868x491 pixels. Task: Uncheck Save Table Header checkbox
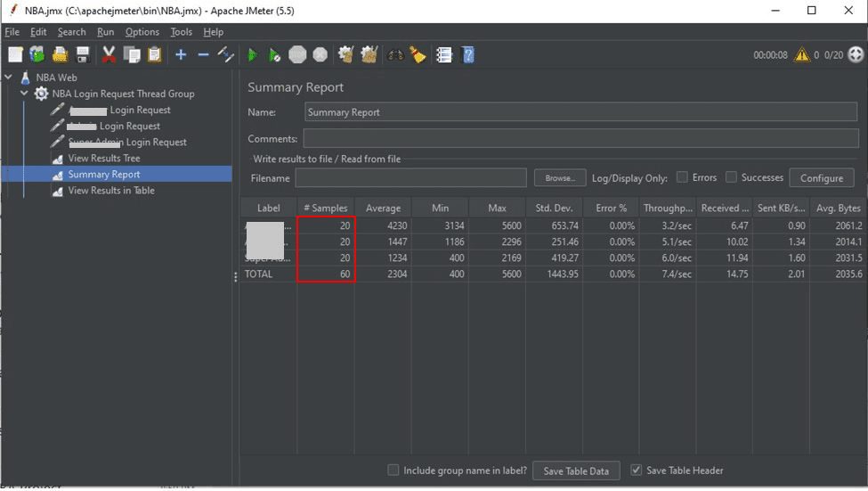pyautogui.click(x=636, y=470)
